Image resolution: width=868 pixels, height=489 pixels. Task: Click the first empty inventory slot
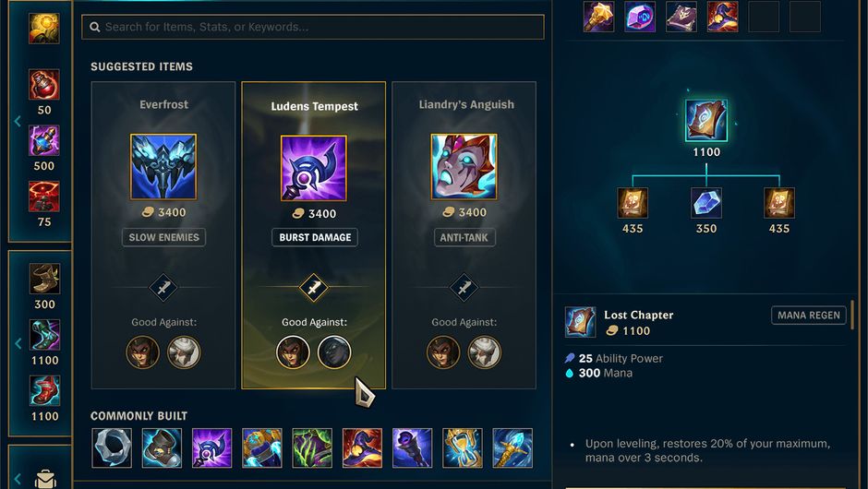click(764, 16)
